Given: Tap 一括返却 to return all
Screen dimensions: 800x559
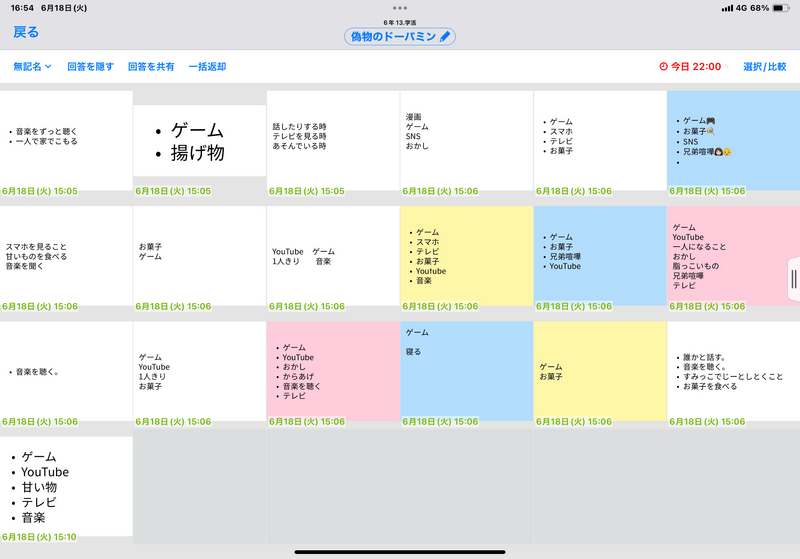Looking at the screenshot, I should click(207, 67).
